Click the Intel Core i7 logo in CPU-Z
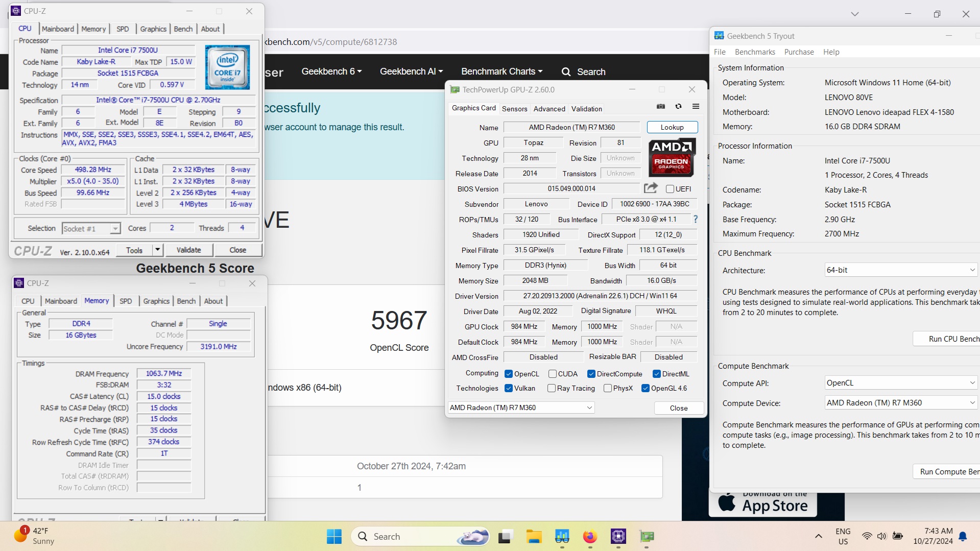The width and height of the screenshot is (980, 551). [x=227, y=67]
